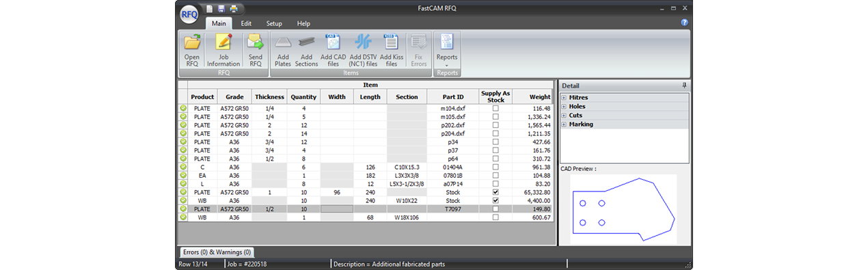Add Sections using the beam icon
The image size is (868, 270).
pos(306,50)
